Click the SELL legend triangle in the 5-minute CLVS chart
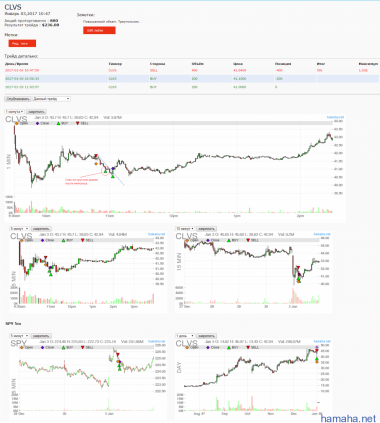 click(83, 240)
